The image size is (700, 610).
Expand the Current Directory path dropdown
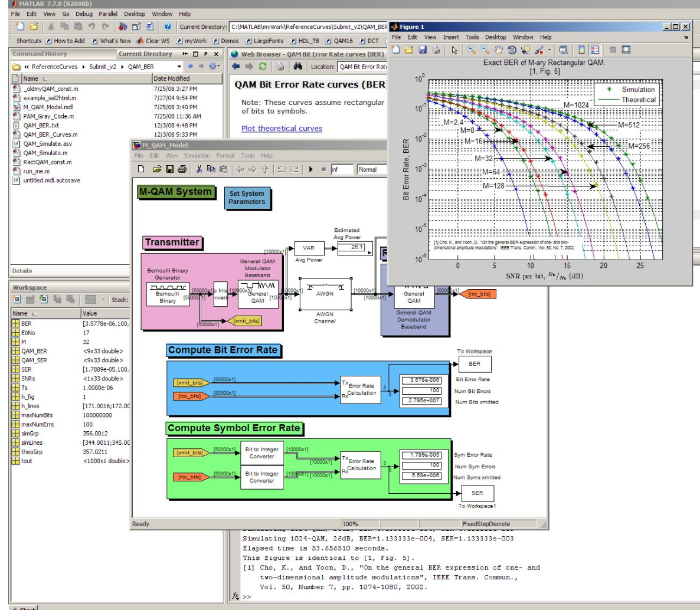point(178,66)
